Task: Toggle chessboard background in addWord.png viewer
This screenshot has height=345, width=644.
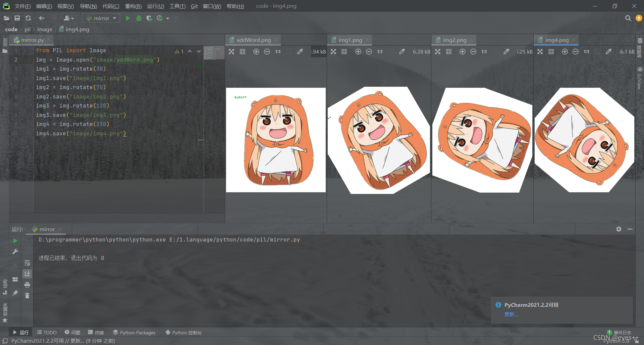Action: pos(231,52)
